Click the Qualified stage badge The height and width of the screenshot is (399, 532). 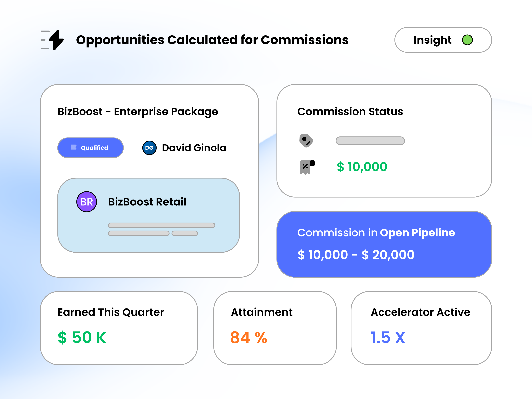coord(90,148)
